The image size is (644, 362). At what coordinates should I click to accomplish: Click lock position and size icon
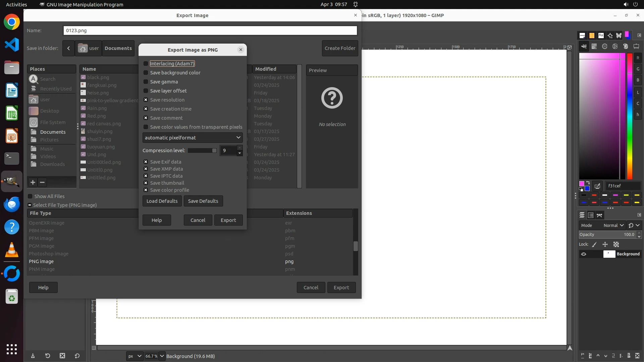pyautogui.click(x=605, y=244)
